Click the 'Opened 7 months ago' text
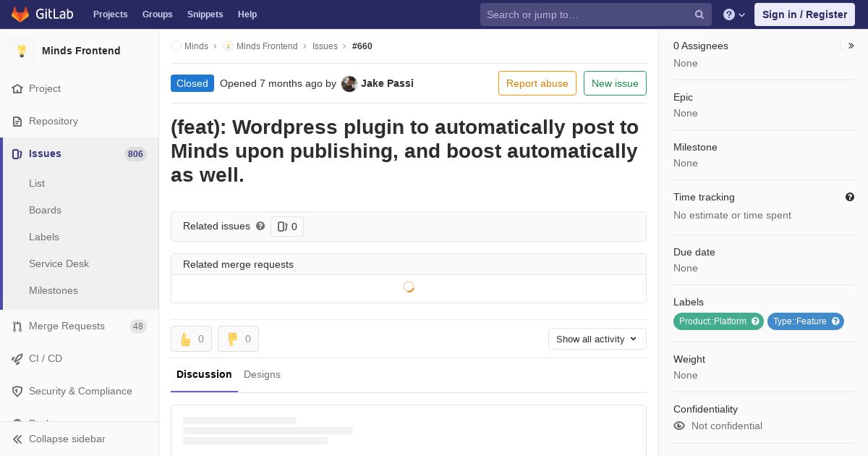This screenshot has width=868, height=456. [x=271, y=83]
